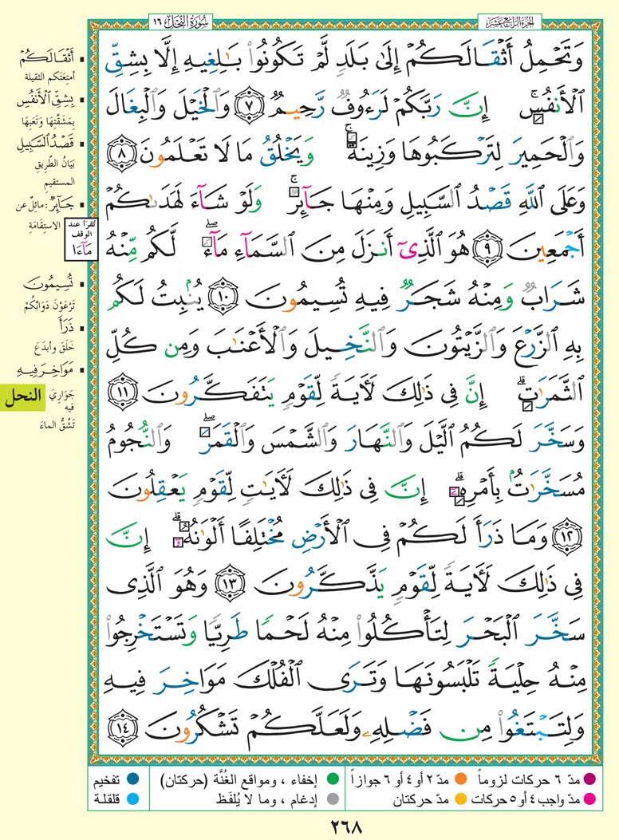Open the yellow النحل surah tab
The height and width of the screenshot is (840, 619).
coord(23,396)
